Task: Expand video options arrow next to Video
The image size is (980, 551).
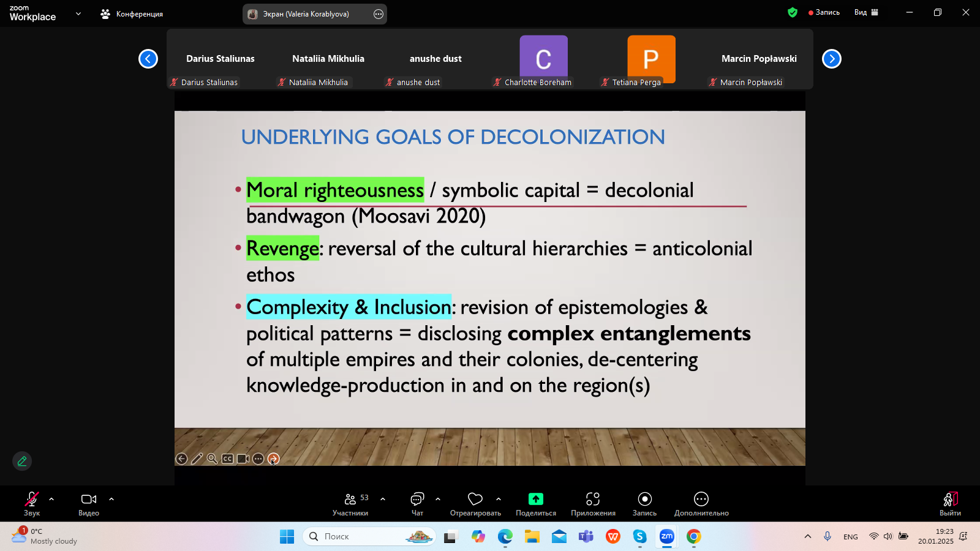Action: point(111,499)
